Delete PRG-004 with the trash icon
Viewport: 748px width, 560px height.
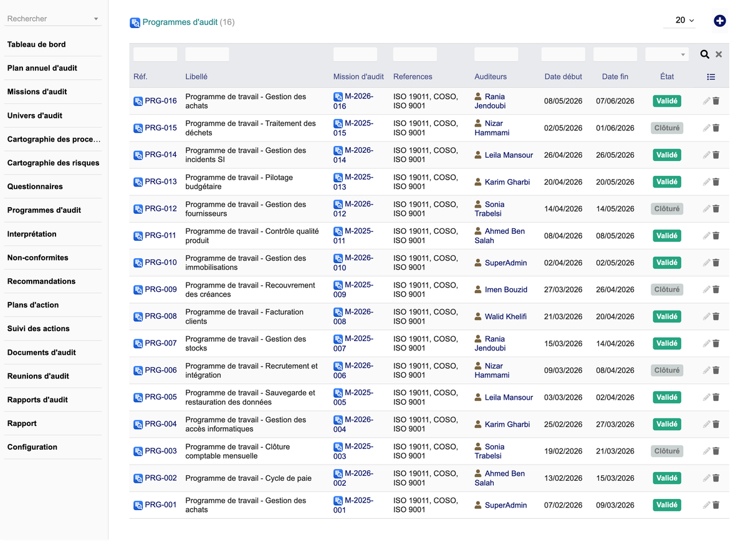point(716,424)
